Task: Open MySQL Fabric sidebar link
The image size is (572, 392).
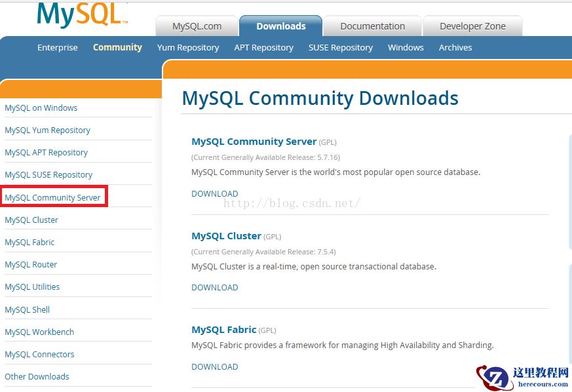Action: coord(29,243)
